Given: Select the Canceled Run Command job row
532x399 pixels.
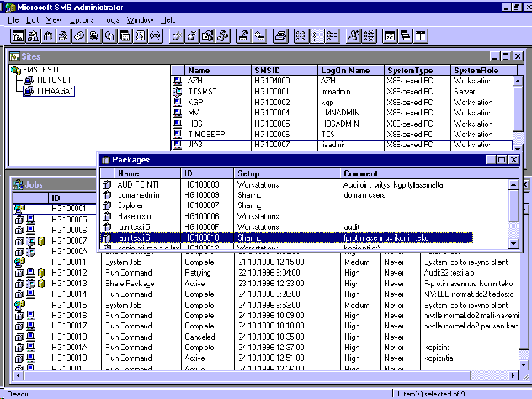Looking at the screenshot, I should [266, 337].
